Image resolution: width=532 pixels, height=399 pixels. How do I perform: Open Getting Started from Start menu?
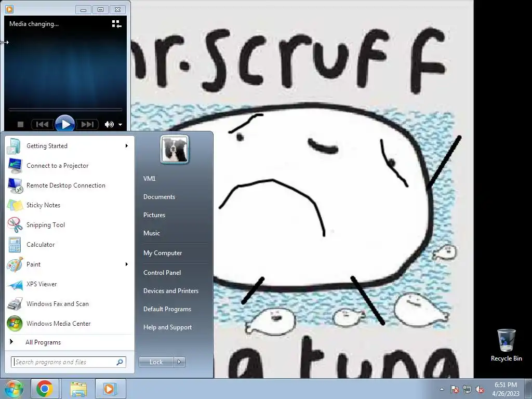[69, 146]
